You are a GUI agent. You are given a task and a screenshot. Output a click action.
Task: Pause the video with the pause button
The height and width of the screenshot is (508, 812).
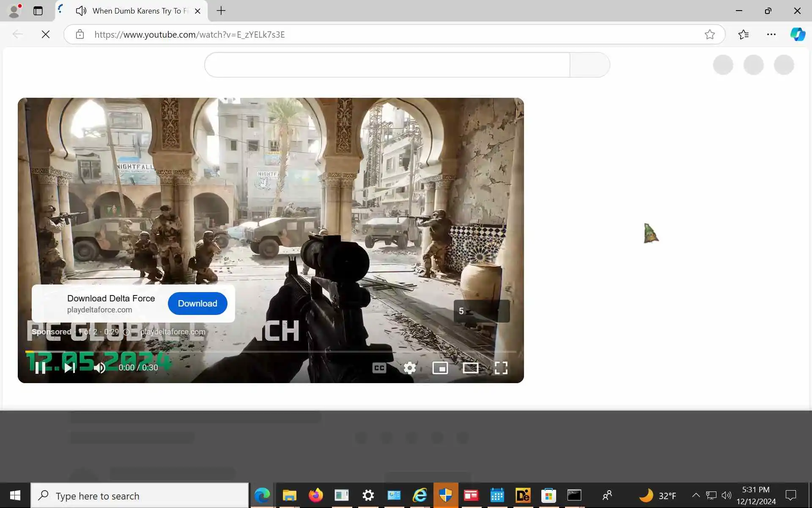point(40,368)
